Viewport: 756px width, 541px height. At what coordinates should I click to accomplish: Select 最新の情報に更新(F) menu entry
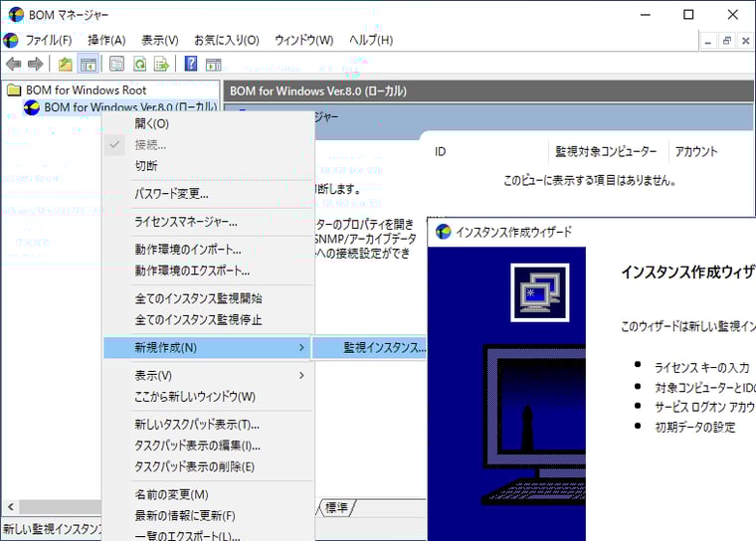point(208,516)
